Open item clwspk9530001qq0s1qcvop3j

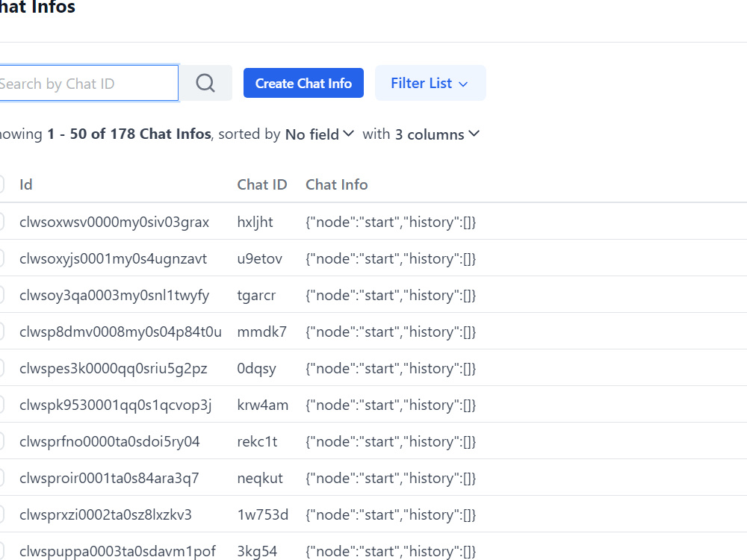point(115,405)
